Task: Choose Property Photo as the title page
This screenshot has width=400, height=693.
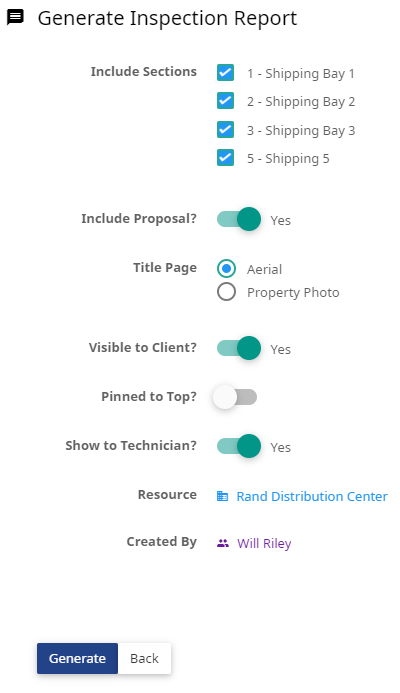Action: coord(226,292)
